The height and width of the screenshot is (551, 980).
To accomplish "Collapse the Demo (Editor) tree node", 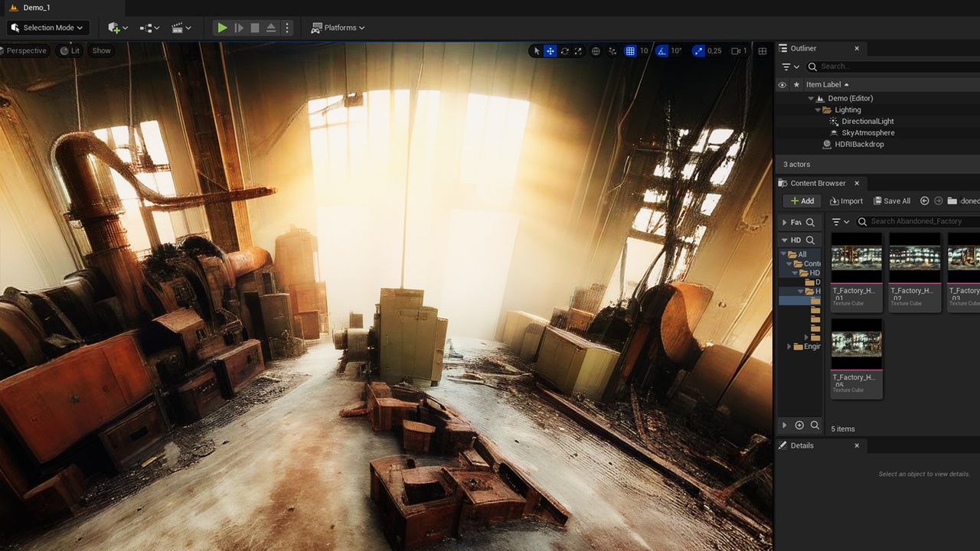I will (x=812, y=99).
